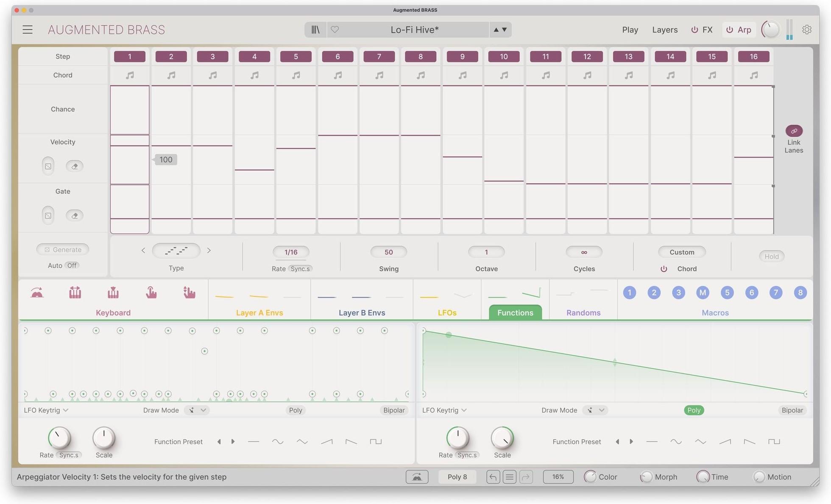Click the next arpeggiator Type chevron
This screenshot has width=831, height=504.
[x=209, y=250]
